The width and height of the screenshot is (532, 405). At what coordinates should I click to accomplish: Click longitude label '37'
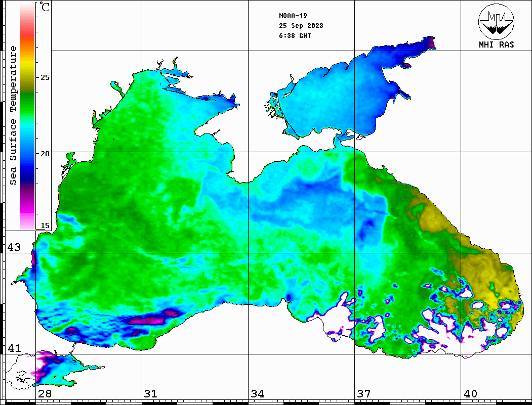coord(364,393)
